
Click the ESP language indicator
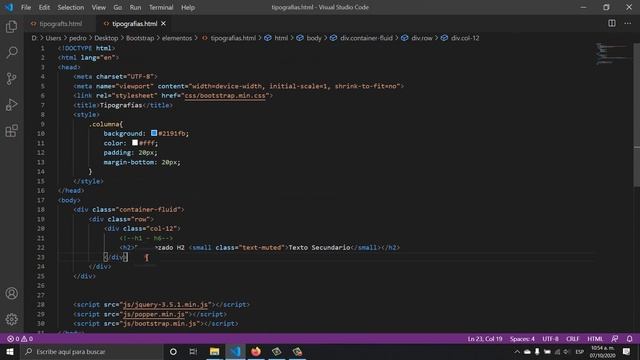[580, 351]
